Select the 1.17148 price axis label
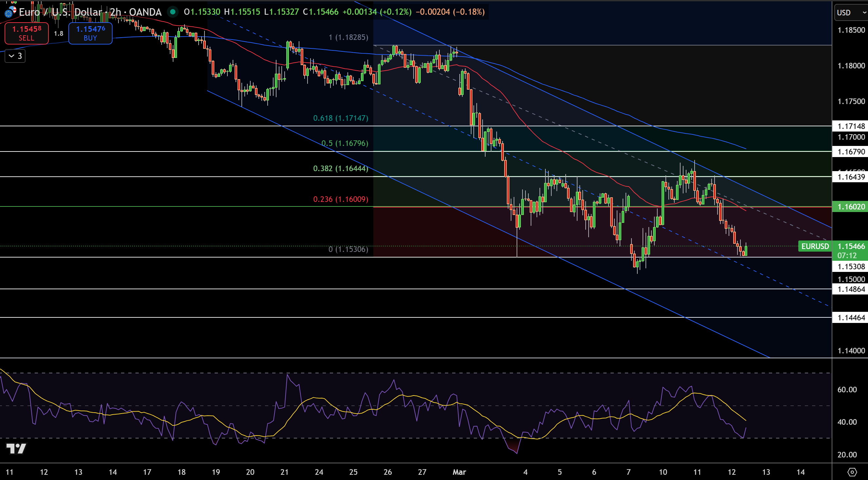This screenshot has height=480, width=868. [x=851, y=126]
